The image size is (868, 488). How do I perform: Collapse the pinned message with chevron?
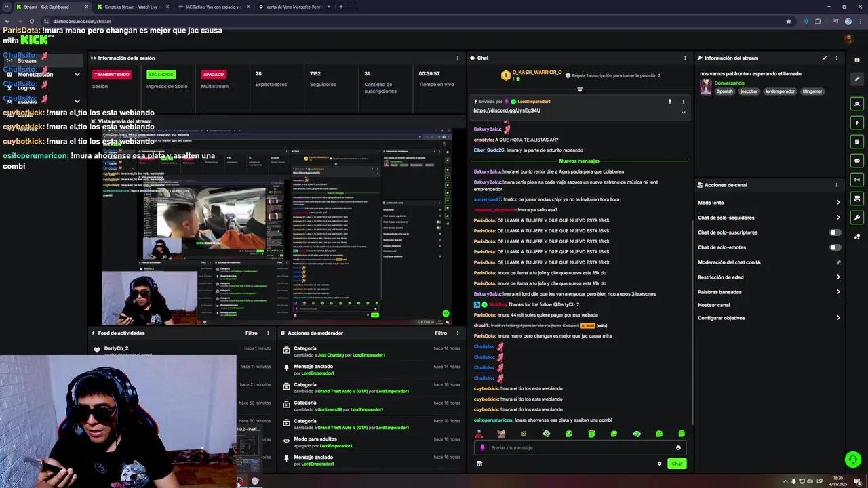[683, 112]
